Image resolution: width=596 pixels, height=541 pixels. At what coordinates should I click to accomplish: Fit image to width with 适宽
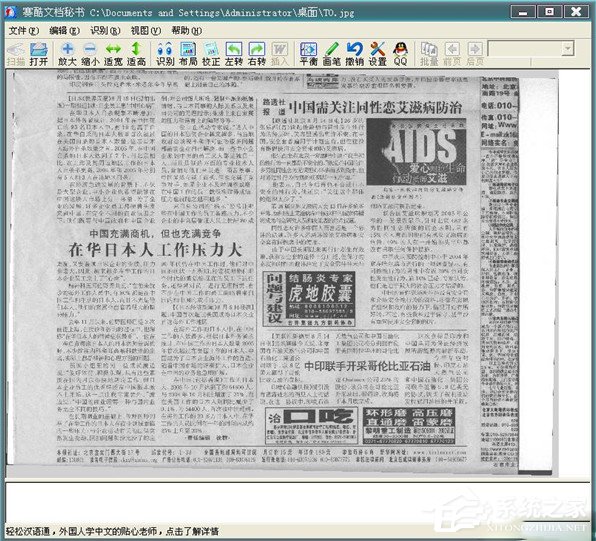(x=113, y=54)
